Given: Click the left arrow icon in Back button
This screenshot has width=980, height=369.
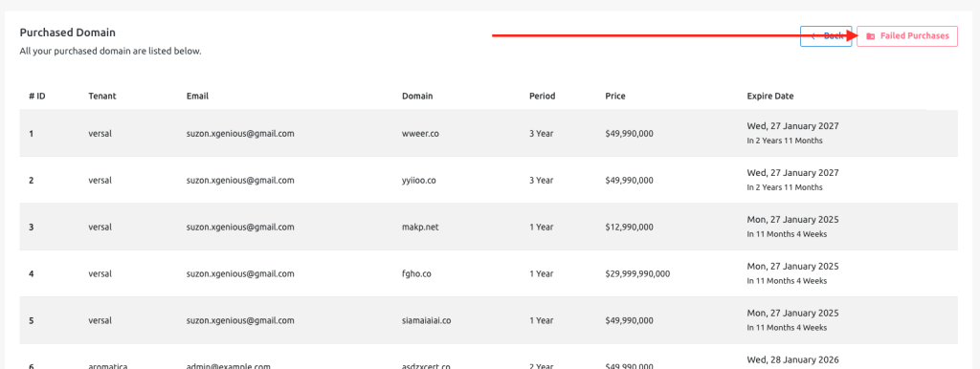Looking at the screenshot, I should point(813,36).
